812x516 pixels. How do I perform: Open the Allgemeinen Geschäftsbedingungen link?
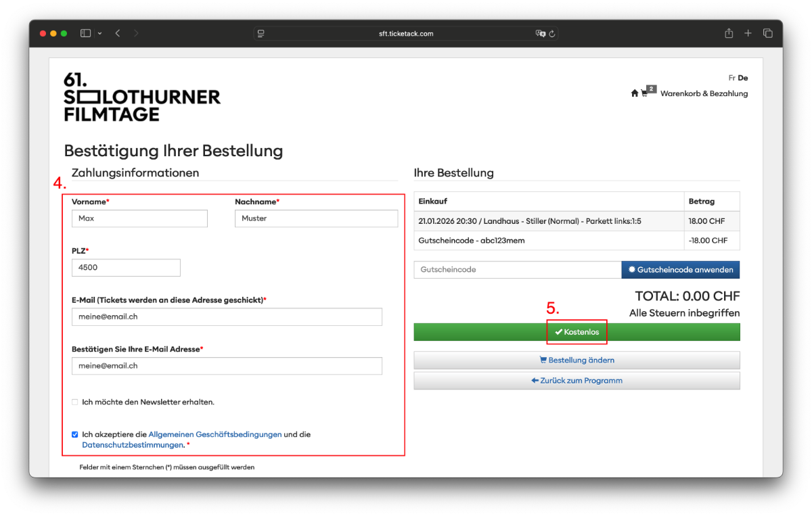tap(215, 434)
